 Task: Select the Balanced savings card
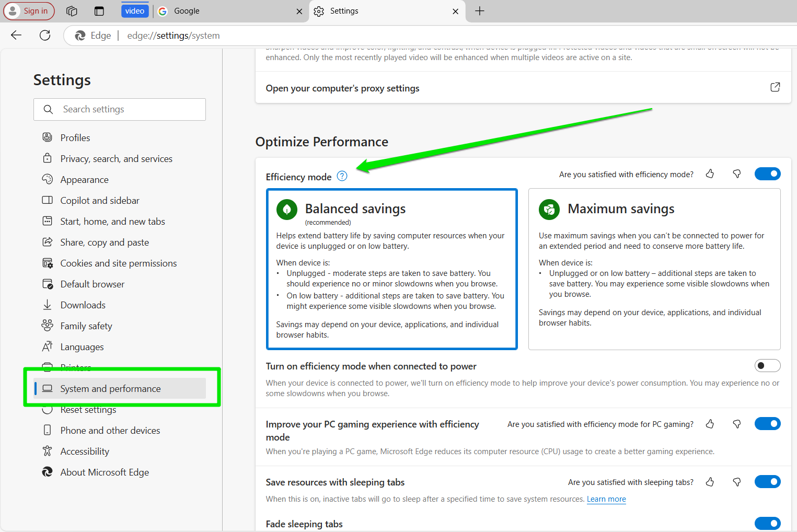392,269
